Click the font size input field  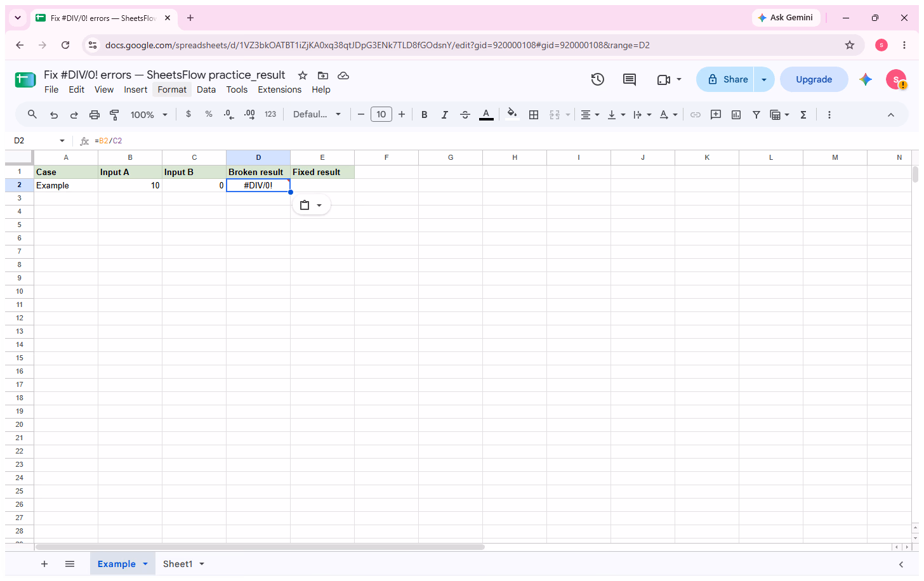(x=381, y=114)
